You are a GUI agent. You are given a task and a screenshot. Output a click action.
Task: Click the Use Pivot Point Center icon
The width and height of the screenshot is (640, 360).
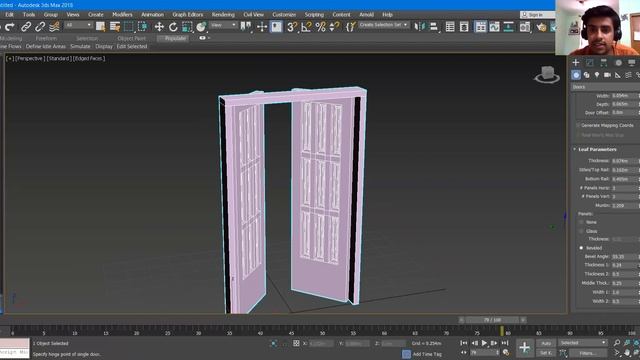click(246, 27)
